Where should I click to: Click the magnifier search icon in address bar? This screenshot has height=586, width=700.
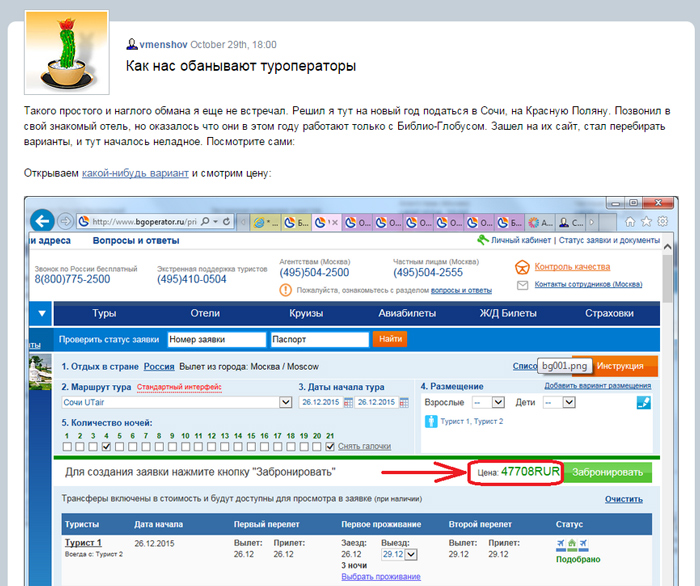click(x=205, y=221)
